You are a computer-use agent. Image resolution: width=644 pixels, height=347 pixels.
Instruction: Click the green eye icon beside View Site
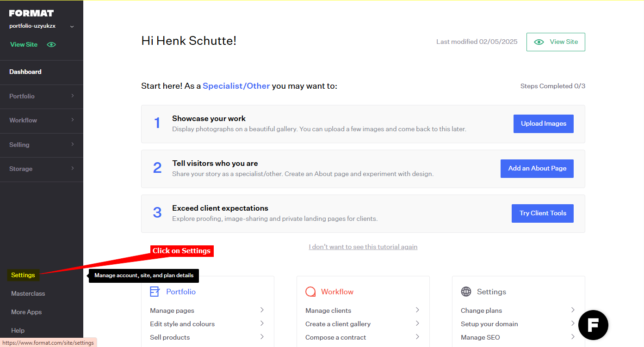(x=51, y=44)
